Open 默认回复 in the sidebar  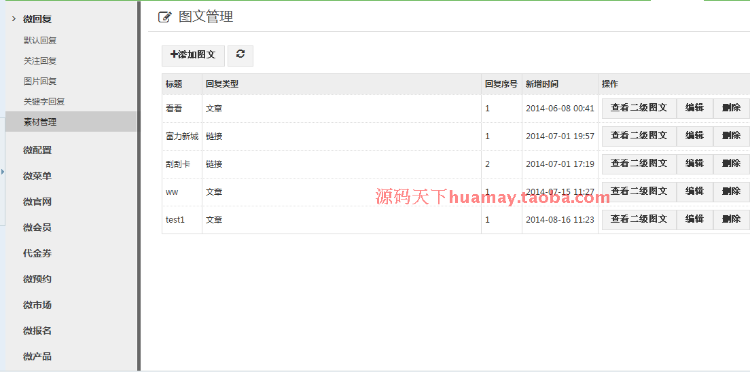coord(40,41)
